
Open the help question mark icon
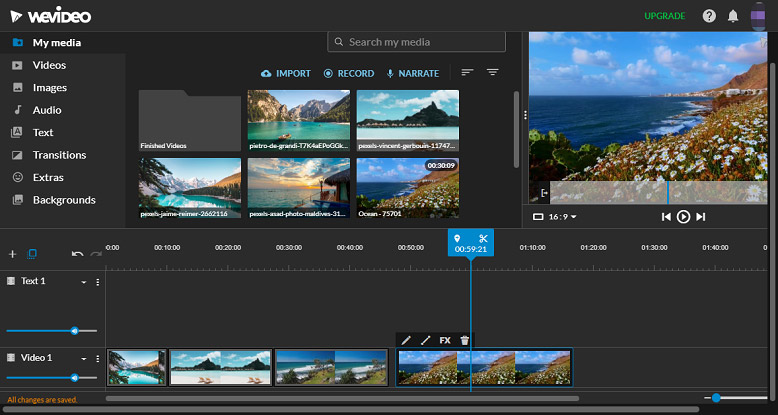click(x=709, y=16)
